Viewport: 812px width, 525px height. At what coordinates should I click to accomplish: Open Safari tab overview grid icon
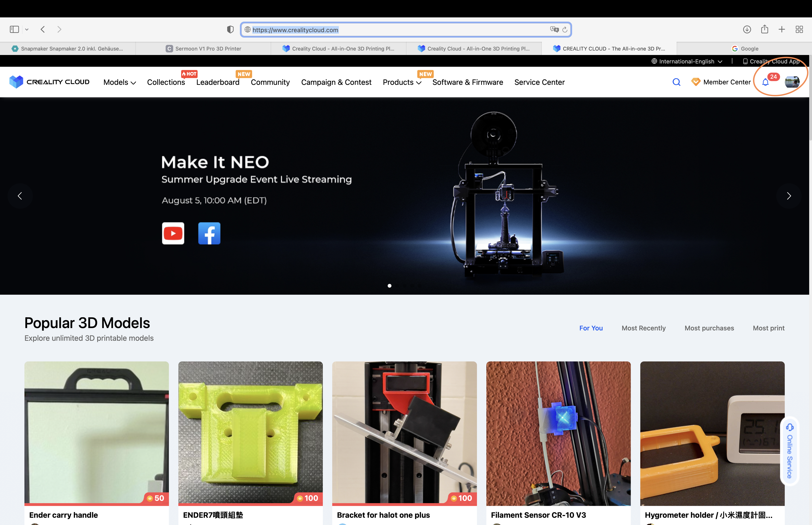(799, 30)
